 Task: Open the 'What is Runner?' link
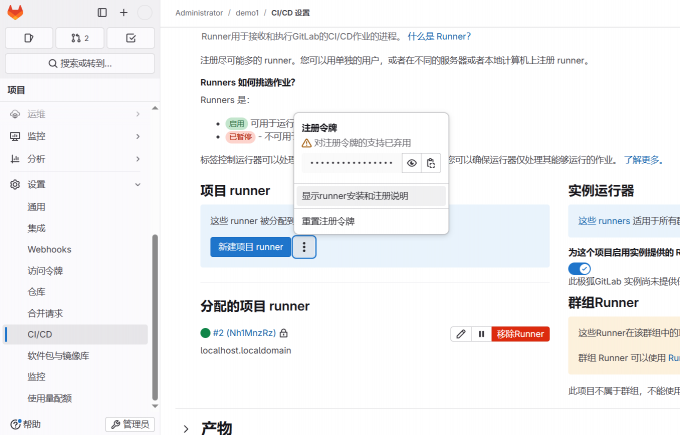click(x=439, y=36)
